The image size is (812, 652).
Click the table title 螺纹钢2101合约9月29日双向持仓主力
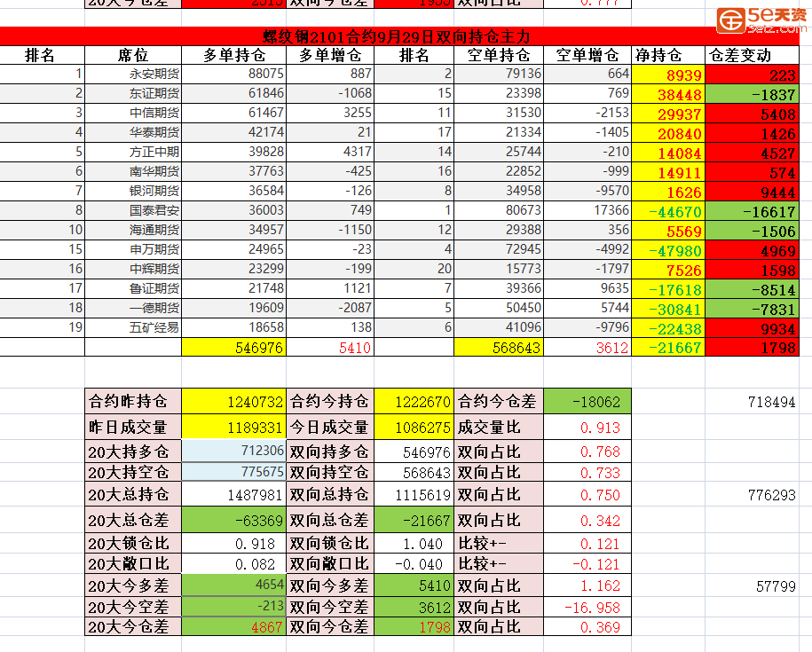pos(396,36)
